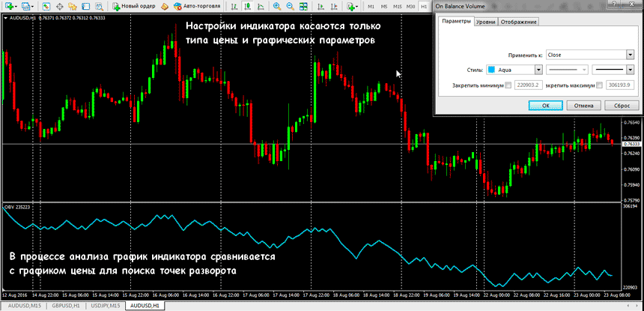Click the Aqua color swatch
Image resolution: width=644 pixels, height=311 pixels.
(492, 70)
